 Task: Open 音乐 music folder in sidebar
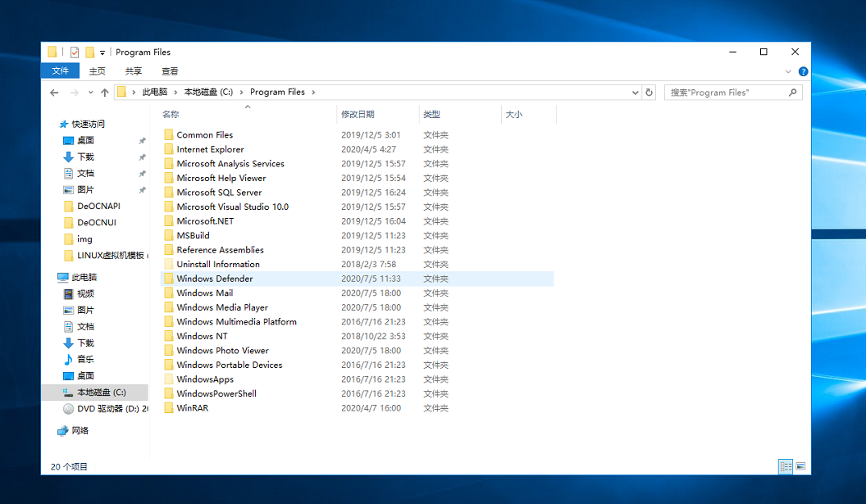[85, 359]
